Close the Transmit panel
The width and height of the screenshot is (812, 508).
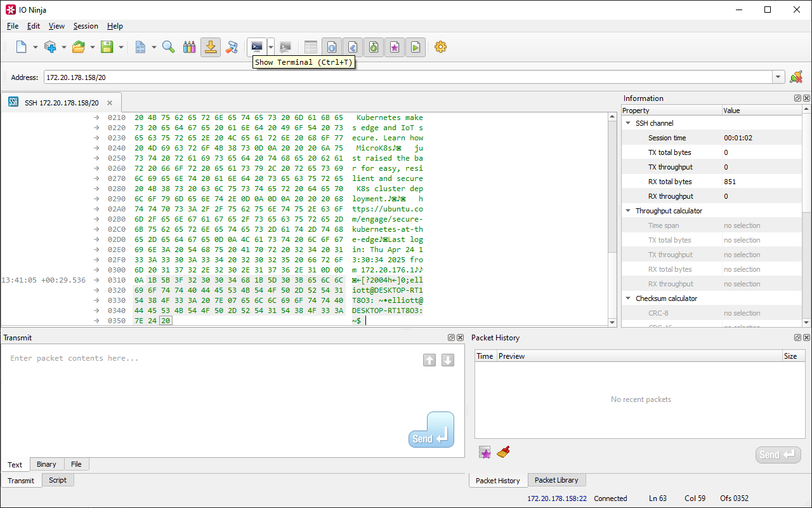click(460, 338)
